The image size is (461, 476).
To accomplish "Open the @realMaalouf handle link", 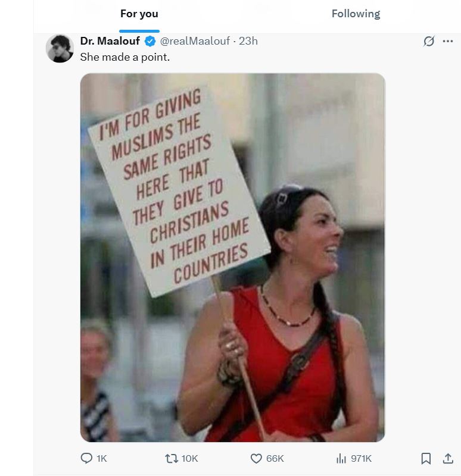I will pyautogui.click(x=194, y=41).
